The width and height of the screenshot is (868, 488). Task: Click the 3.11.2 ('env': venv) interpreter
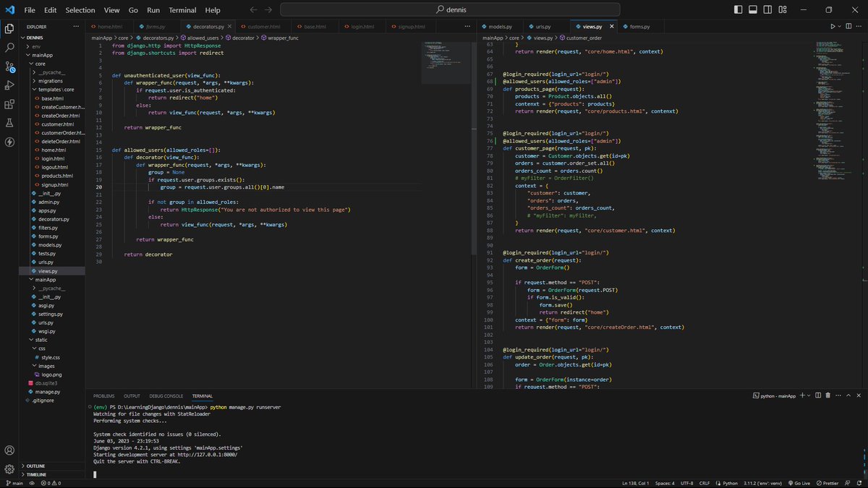(763, 483)
